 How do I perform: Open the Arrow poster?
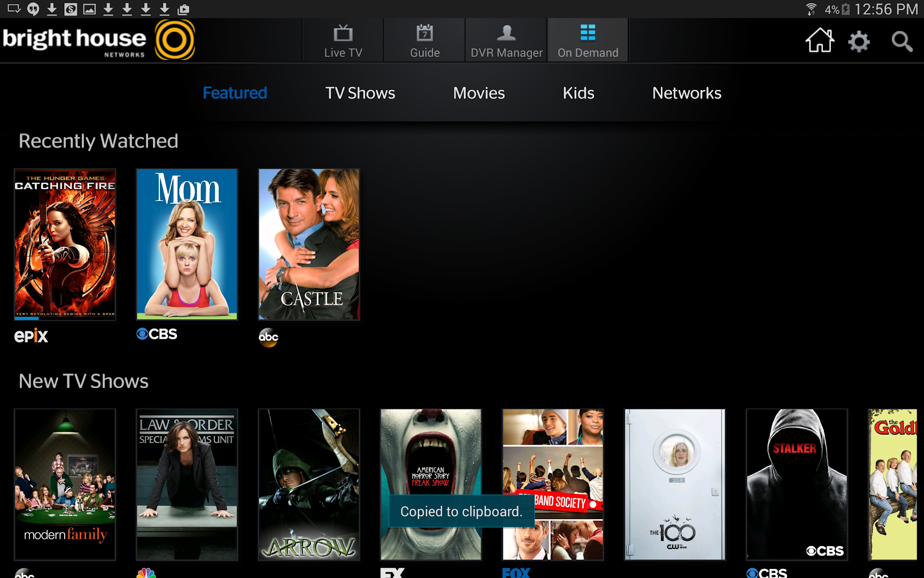point(309,485)
